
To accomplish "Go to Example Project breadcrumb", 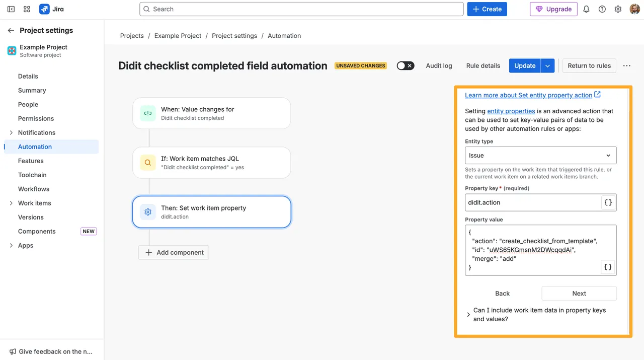I will (x=178, y=36).
